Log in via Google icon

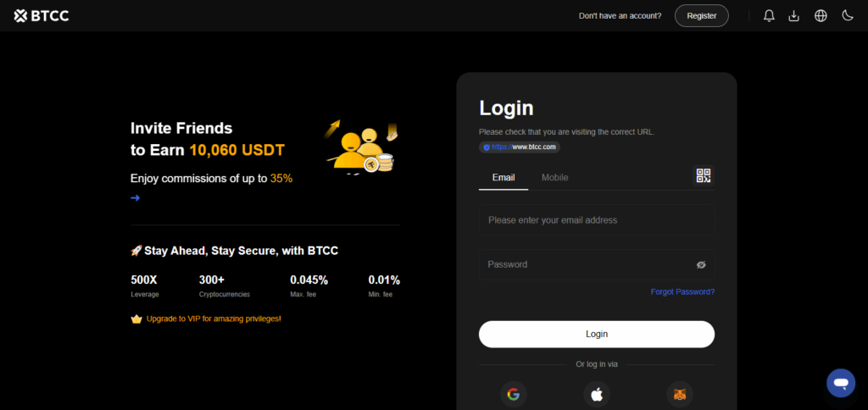click(514, 395)
